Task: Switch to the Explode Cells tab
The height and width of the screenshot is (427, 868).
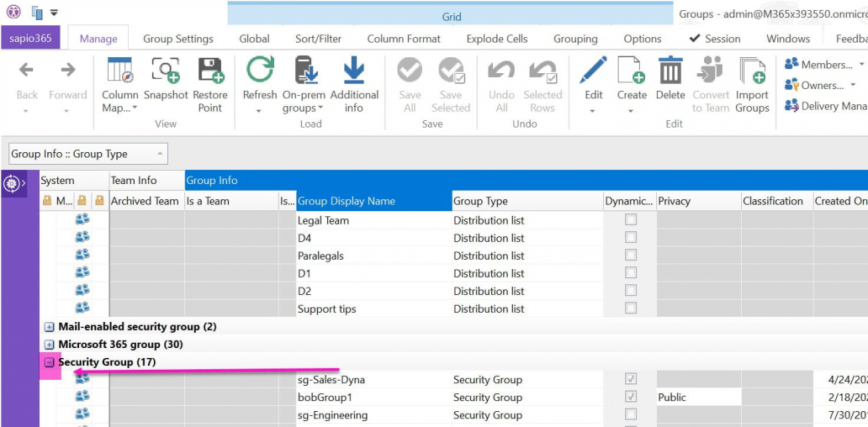Action: (497, 39)
